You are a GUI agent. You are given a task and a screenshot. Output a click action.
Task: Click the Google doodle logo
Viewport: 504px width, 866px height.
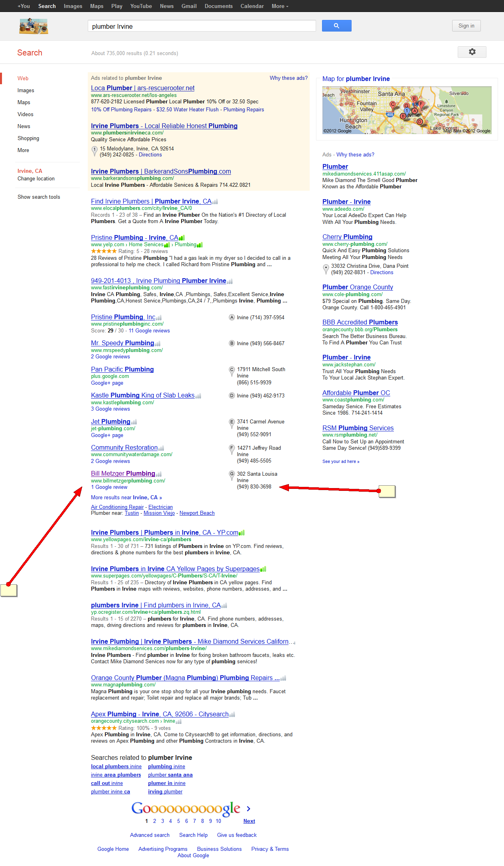[34, 26]
